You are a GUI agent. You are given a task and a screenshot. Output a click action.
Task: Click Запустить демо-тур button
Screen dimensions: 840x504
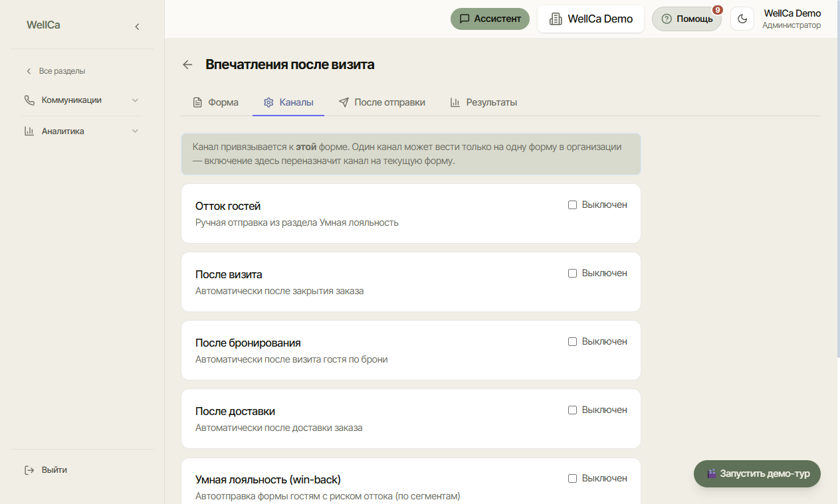tap(757, 474)
